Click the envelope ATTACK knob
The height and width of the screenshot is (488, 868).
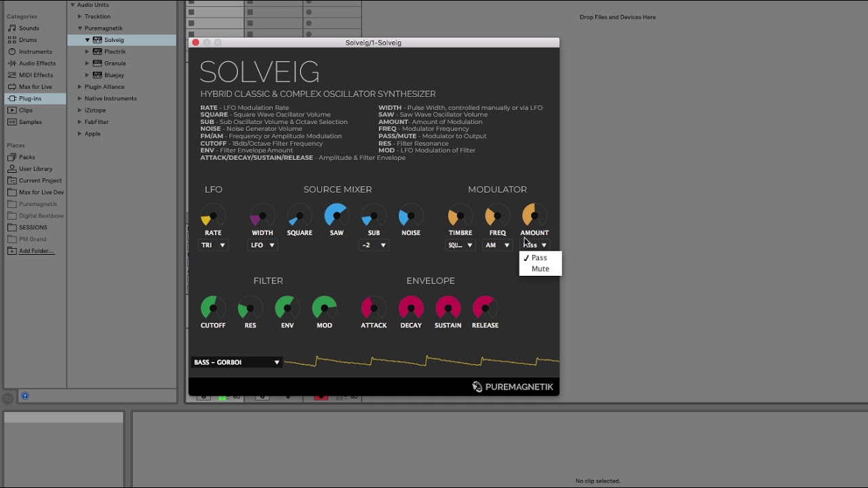[x=374, y=308]
